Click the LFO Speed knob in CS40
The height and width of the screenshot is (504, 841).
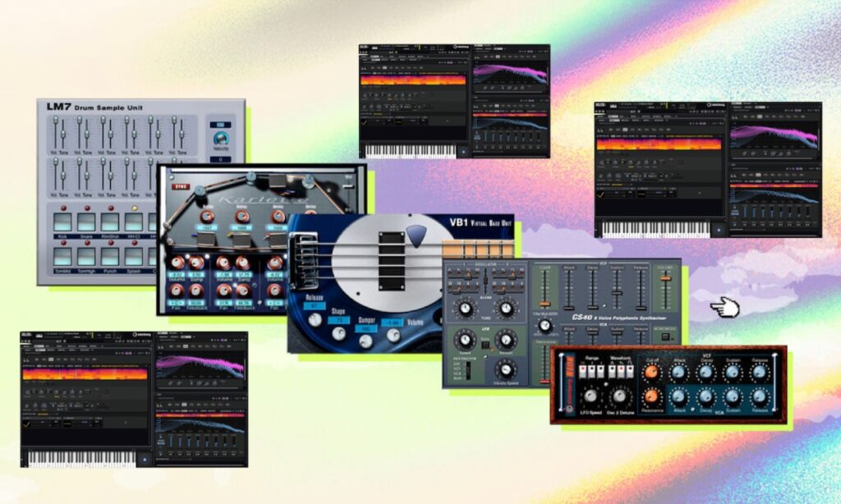pos(465,340)
